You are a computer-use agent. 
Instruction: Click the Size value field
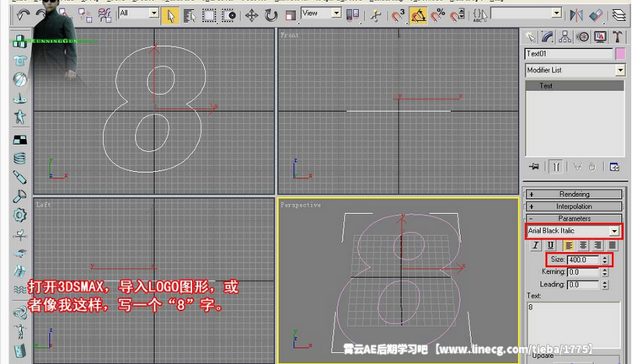click(583, 260)
